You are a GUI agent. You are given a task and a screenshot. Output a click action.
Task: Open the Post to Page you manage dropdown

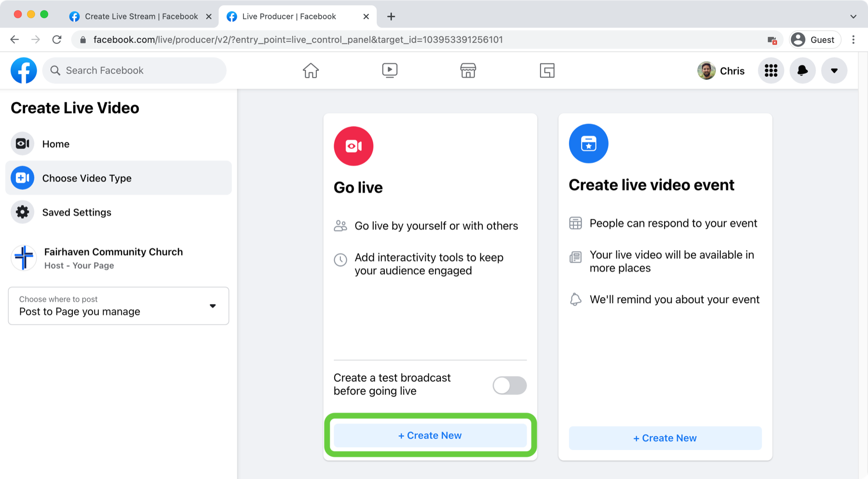(x=118, y=306)
